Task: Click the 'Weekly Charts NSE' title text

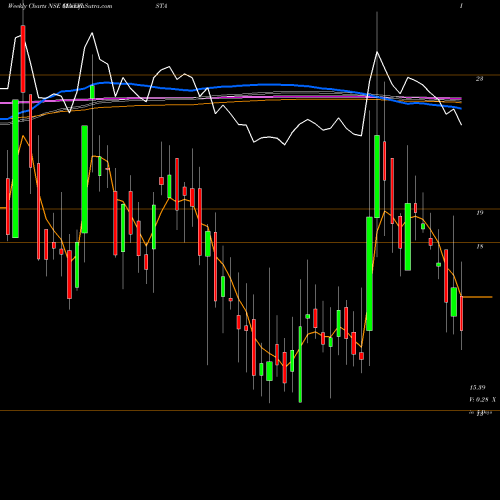Action: coord(35,6)
